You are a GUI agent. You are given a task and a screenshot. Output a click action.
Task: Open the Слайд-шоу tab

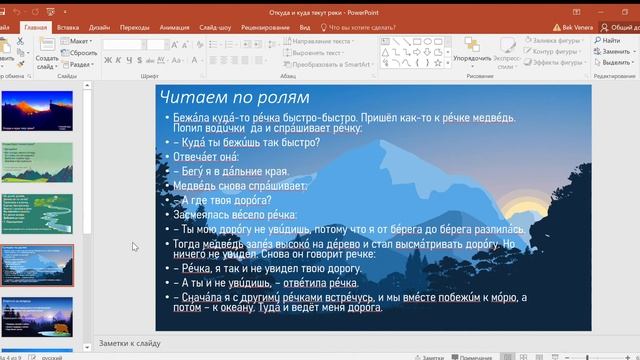tap(215, 27)
